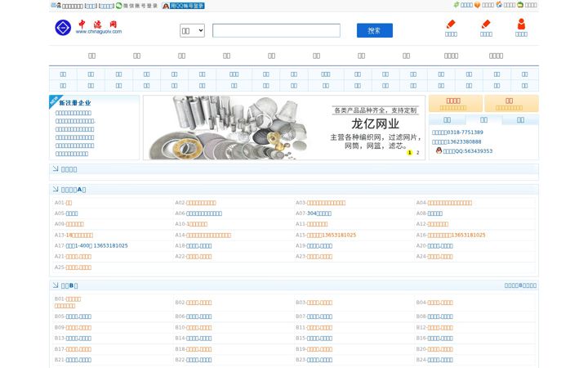Click the user avatar icon at top-left corner
This screenshot has width=588, height=368.
56,5
